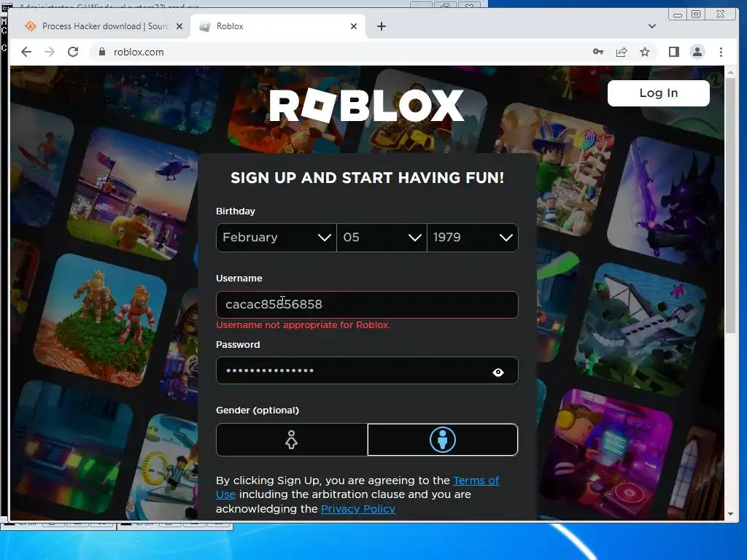
Task: Click the page vertical scrollbar thumb
Action: point(729,205)
